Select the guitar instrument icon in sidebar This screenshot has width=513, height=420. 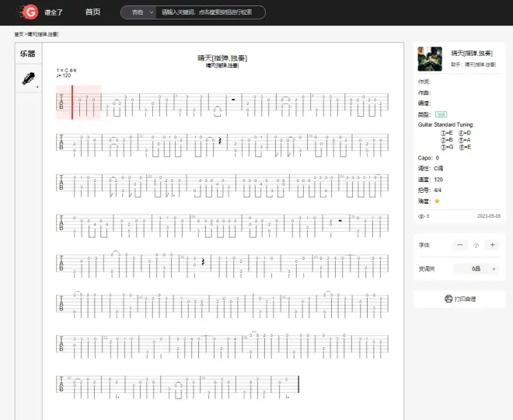click(x=28, y=79)
